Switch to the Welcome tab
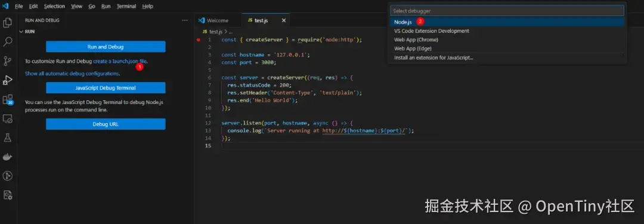Screen dimensions: 644x224 [218, 20]
